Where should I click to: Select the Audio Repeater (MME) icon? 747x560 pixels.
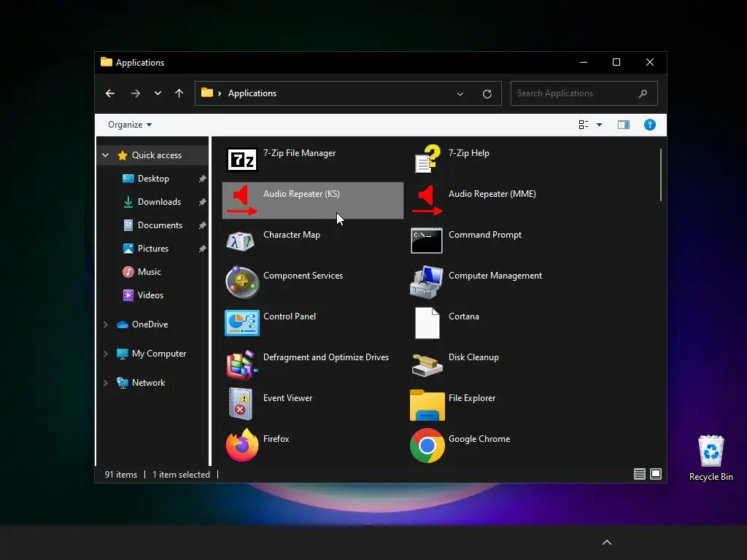pyautogui.click(x=427, y=201)
